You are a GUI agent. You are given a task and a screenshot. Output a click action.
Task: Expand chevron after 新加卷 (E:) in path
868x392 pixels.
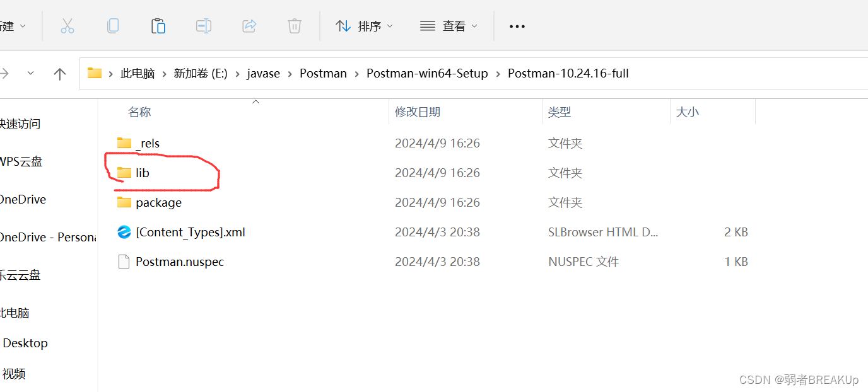click(x=237, y=74)
